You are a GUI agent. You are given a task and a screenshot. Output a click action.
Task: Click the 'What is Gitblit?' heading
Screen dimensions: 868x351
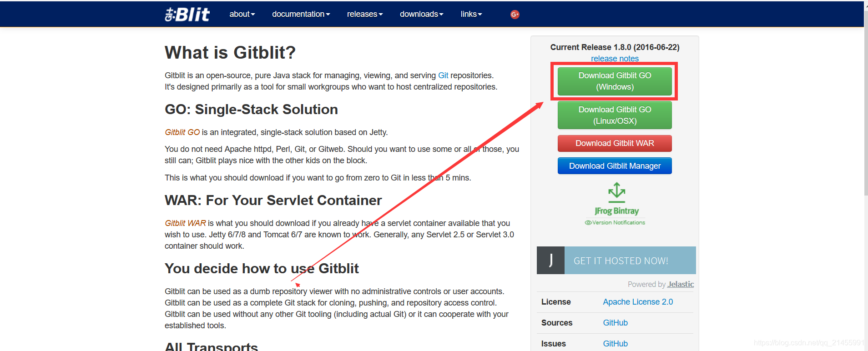[x=230, y=53]
